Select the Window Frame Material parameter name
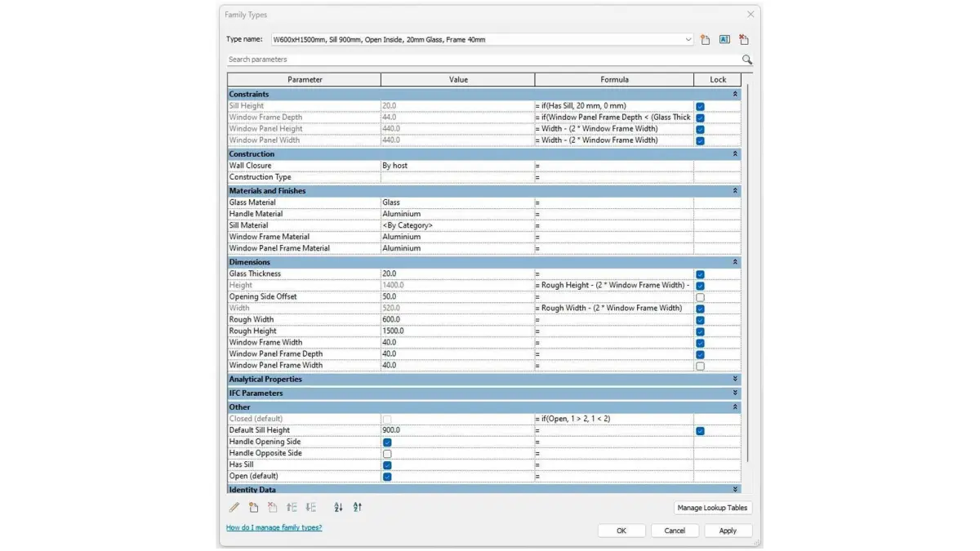Image resolution: width=980 pixels, height=551 pixels. (x=269, y=237)
